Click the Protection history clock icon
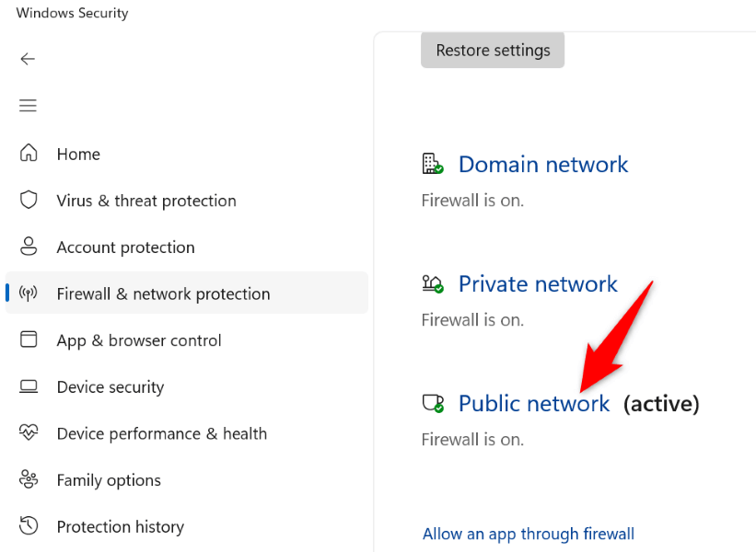Image resolution: width=756 pixels, height=552 pixels. (x=28, y=526)
